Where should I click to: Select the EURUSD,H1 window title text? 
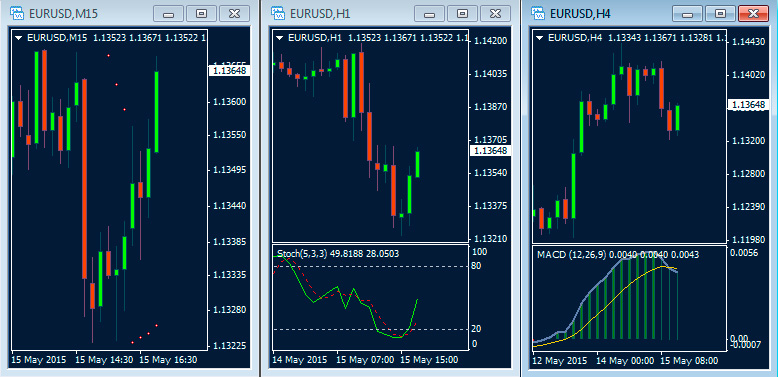point(320,14)
